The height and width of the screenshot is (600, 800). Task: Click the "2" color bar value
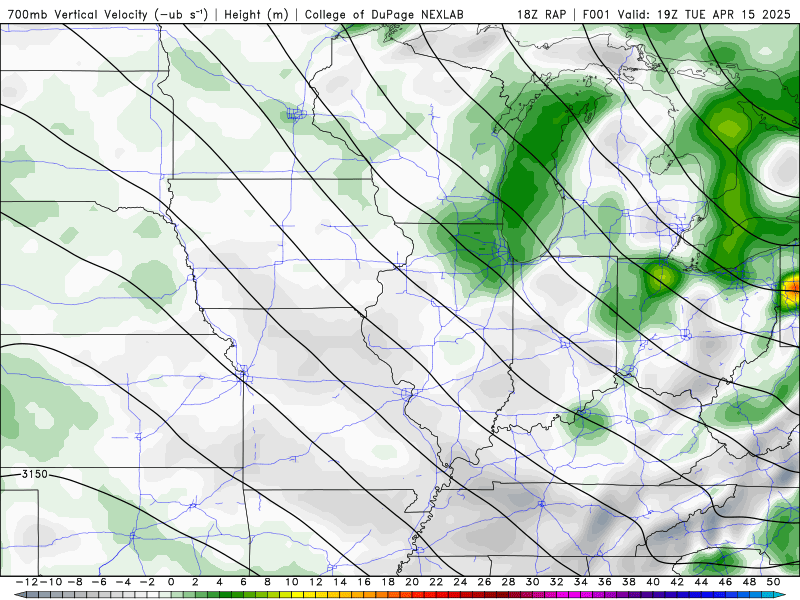pyautogui.click(x=195, y=582)
